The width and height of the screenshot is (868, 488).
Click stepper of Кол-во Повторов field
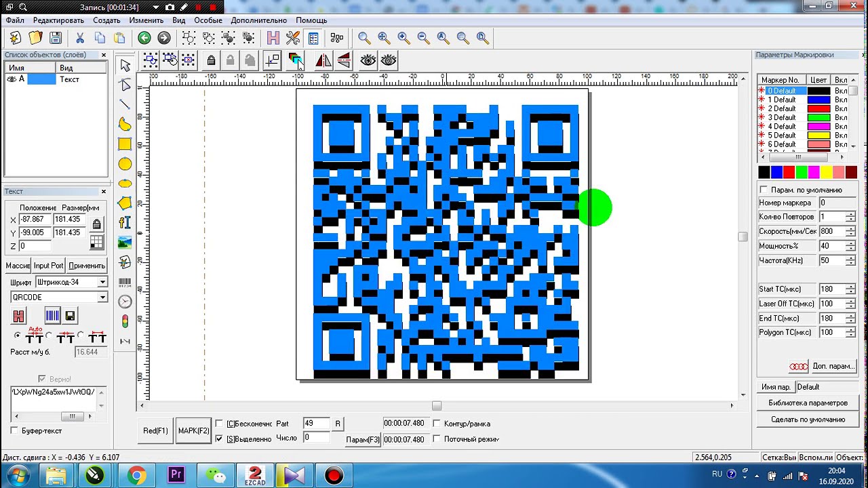850,217
